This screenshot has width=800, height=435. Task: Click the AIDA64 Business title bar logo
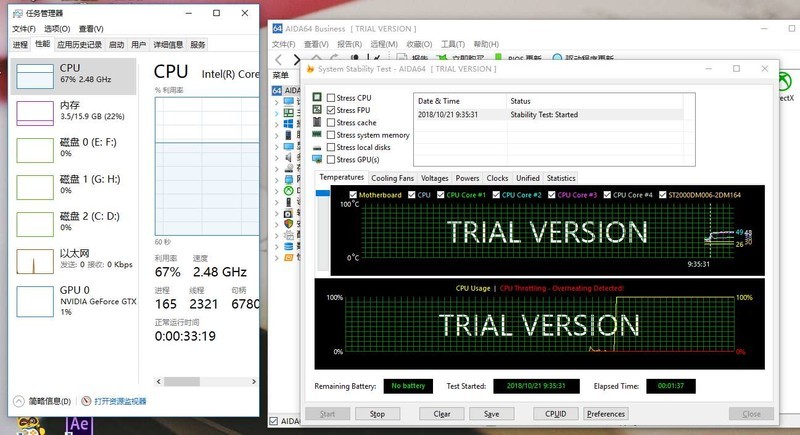[277, 29]
